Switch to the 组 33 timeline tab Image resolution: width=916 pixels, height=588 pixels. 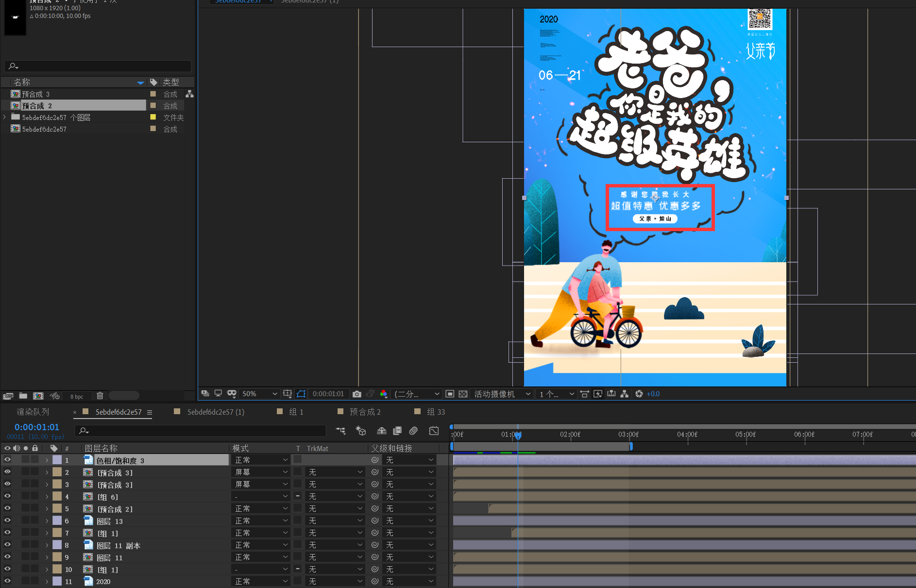436,412
